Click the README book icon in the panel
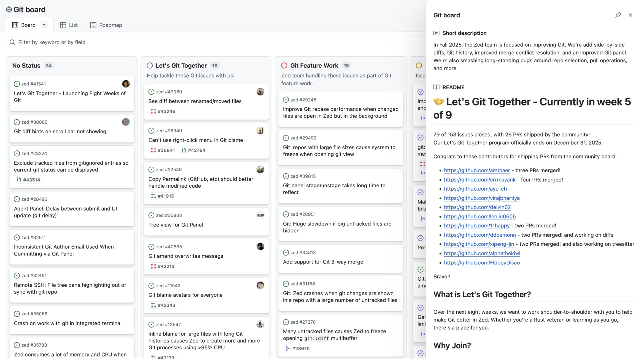The width and height of the screenshot is (644, 359). 437,87
